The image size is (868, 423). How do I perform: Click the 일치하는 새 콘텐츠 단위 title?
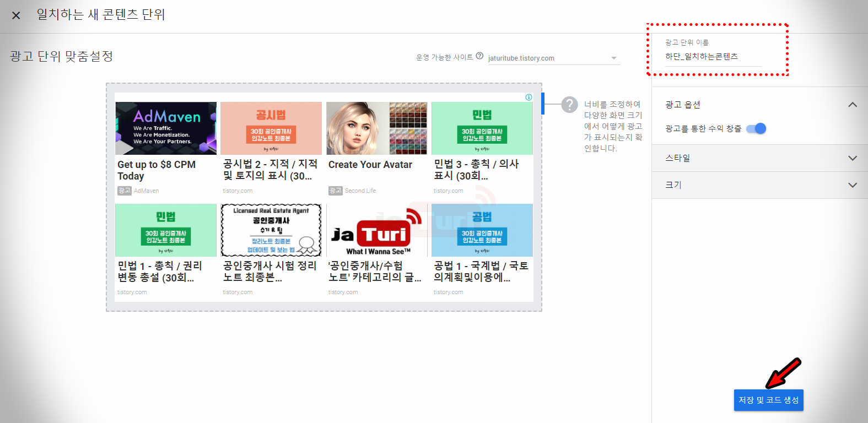pos(101,14)
